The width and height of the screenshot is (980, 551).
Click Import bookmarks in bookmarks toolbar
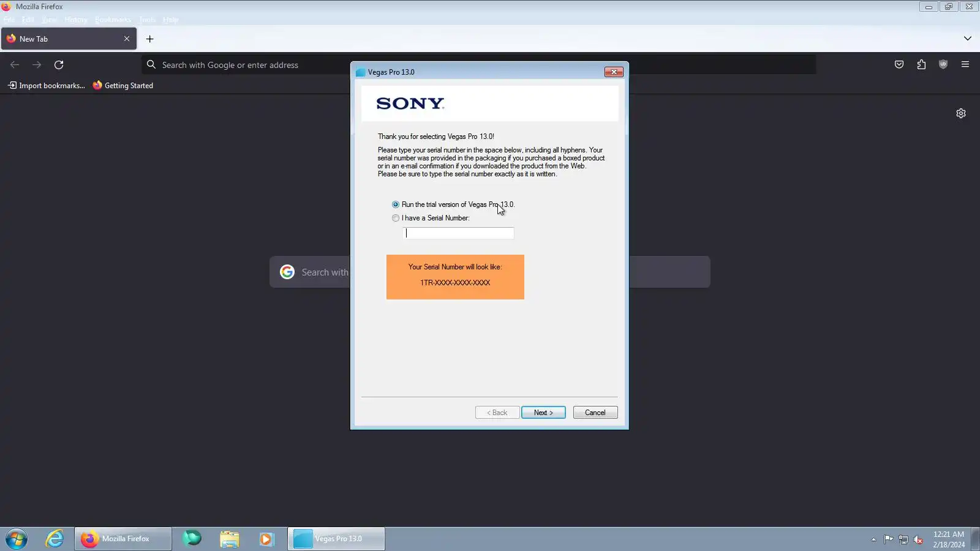click(x=47, y=86)
